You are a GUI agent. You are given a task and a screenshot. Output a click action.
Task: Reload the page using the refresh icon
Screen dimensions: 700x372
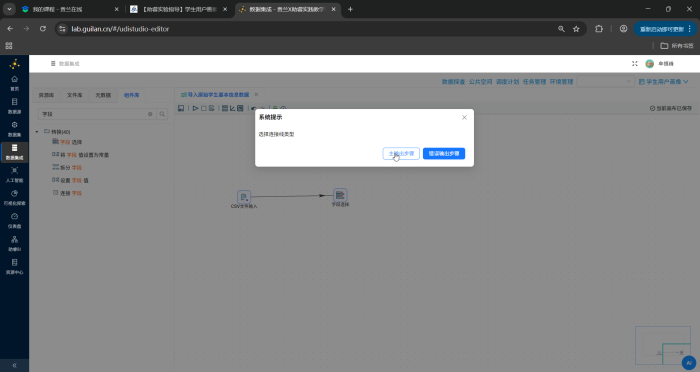tap(43, 29)
